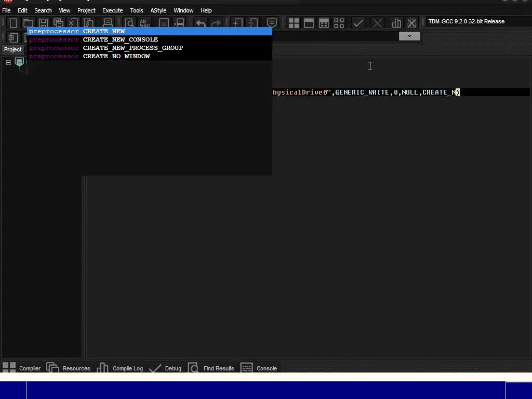
Task: Switch to the Project sidebar tab
Action: point(12,49)
